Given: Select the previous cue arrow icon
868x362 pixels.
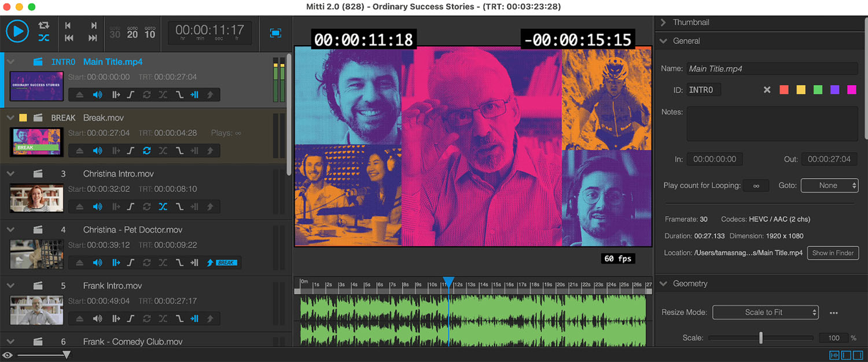Looking at the screenshot, I should coord(68,25).
